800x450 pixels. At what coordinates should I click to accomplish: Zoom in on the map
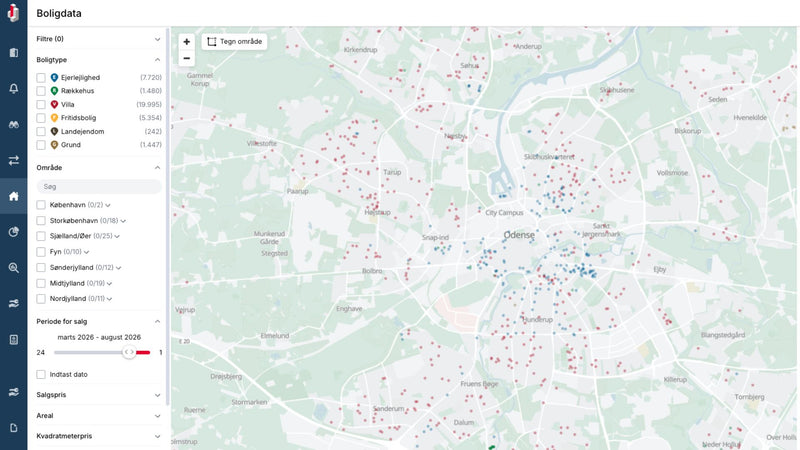click(x=187, y=42)
